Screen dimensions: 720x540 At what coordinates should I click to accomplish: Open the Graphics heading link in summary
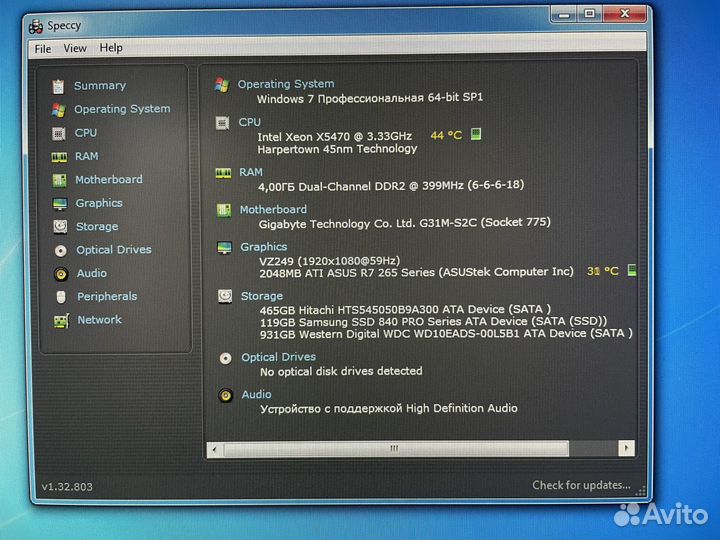(x=264, y=247)
